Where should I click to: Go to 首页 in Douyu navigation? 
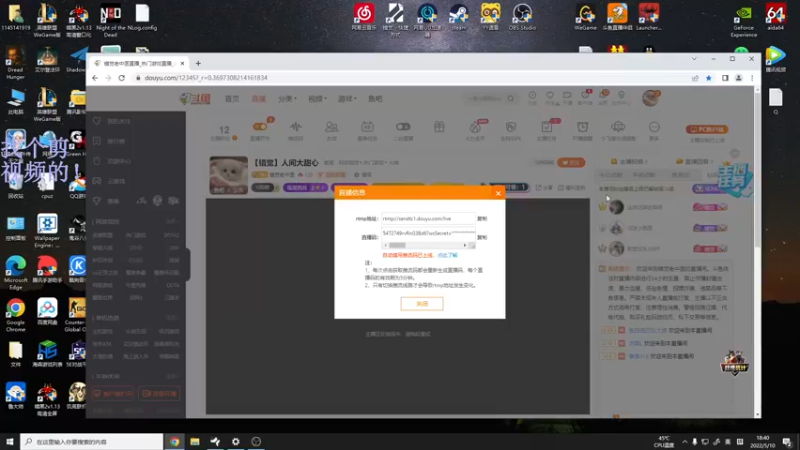point(232,98)
